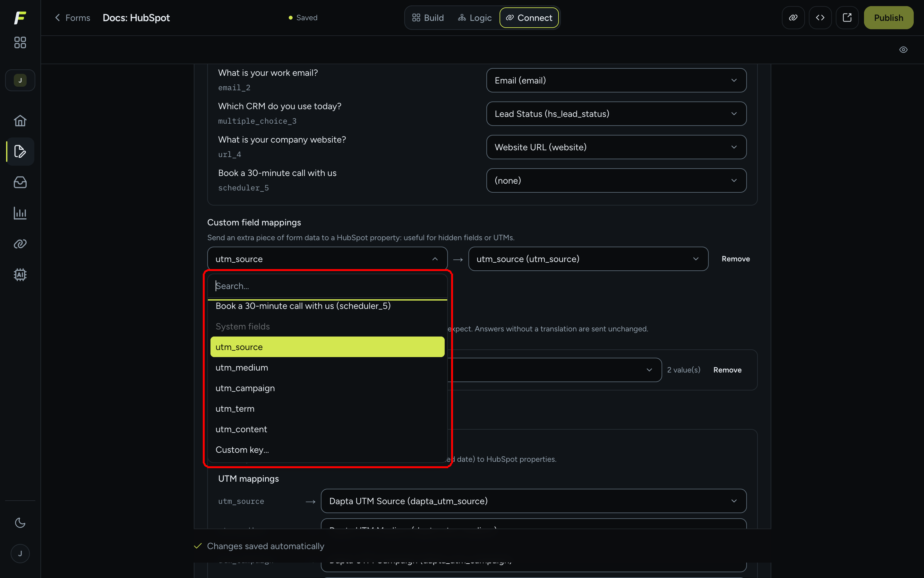The image size is (924, 578).
Task: Switch to the Logic tab
Action: point(475,18)
